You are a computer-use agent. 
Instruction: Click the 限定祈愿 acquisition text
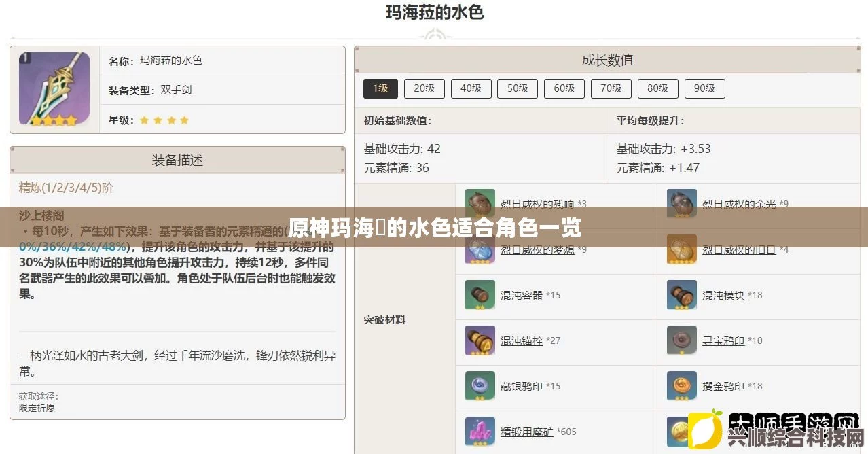click(x=37, y=408)
